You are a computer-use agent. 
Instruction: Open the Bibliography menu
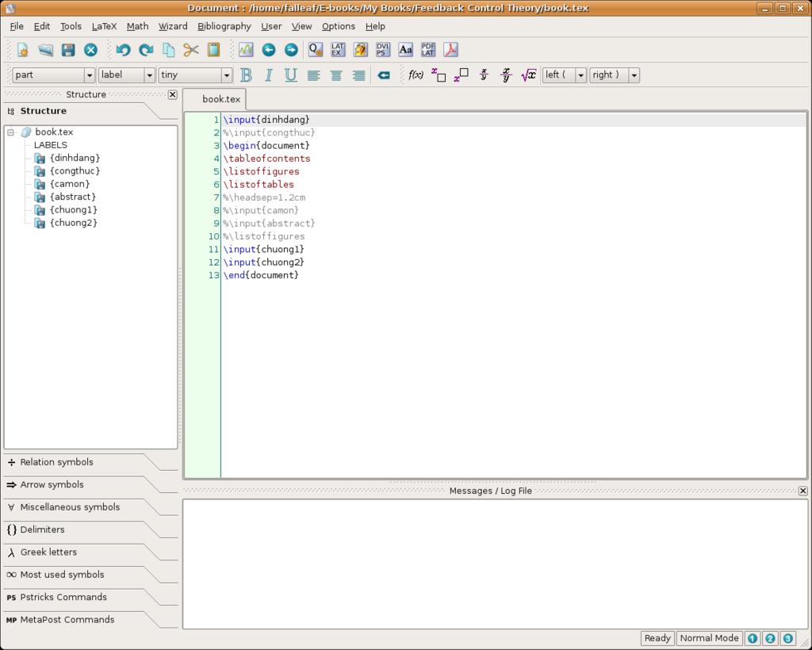(224, 26)
